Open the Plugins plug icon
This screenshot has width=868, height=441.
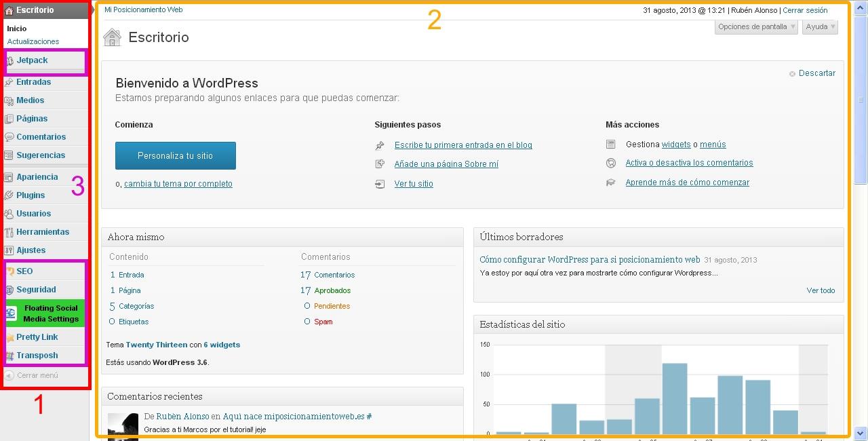point(9,195)
